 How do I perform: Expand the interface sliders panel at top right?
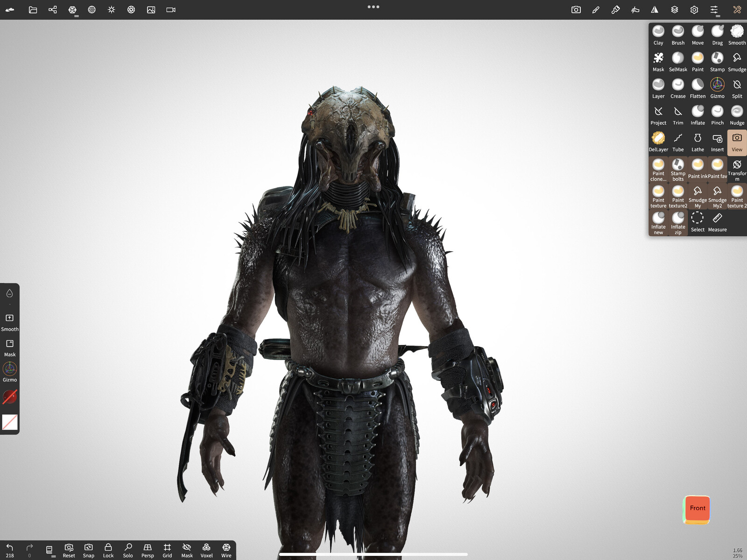[x=714, y=9]
